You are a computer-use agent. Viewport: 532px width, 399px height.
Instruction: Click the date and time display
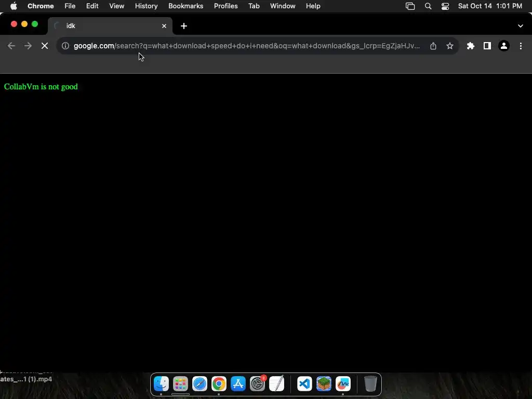click(490, 6)
